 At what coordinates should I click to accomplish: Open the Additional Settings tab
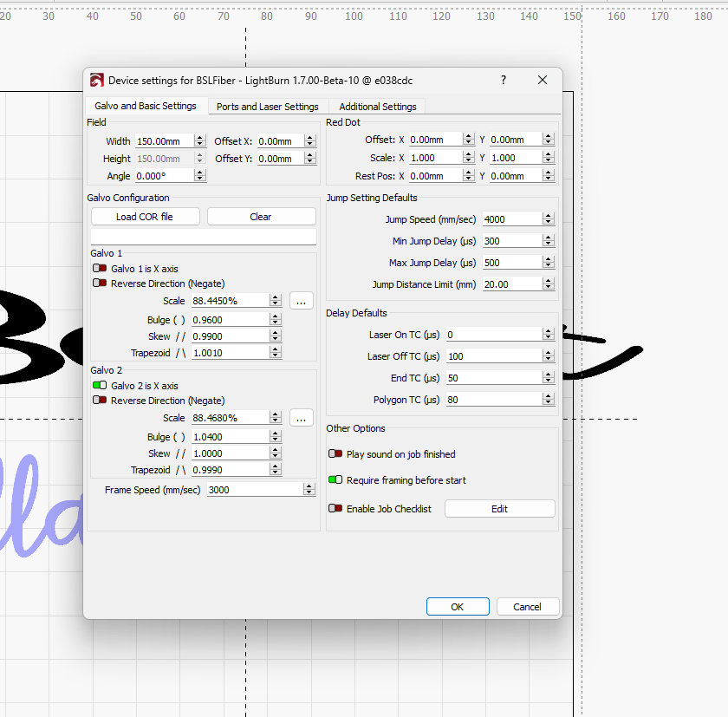click(x=378, y=107)
